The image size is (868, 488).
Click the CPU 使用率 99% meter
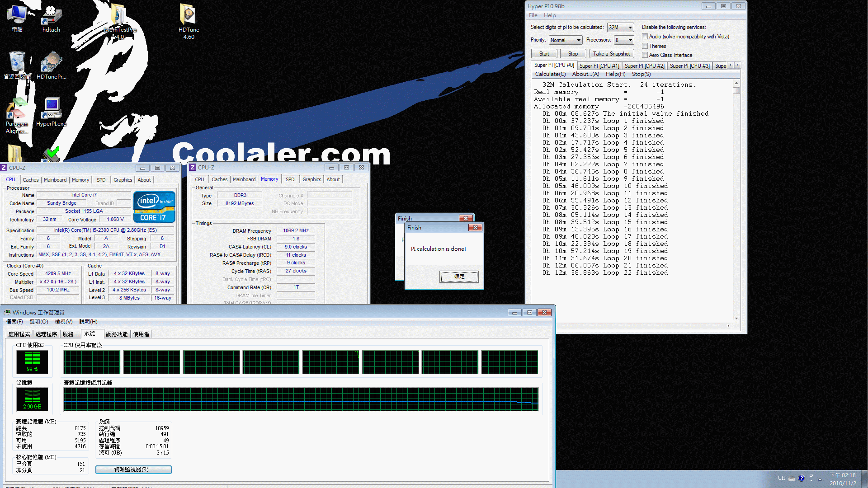32,361
